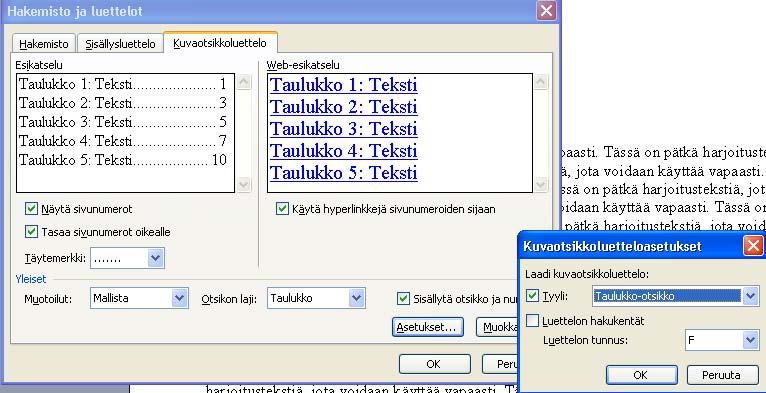Toggle Sisällytä otsikko ja numero checkbox

(x=403, y=298)
